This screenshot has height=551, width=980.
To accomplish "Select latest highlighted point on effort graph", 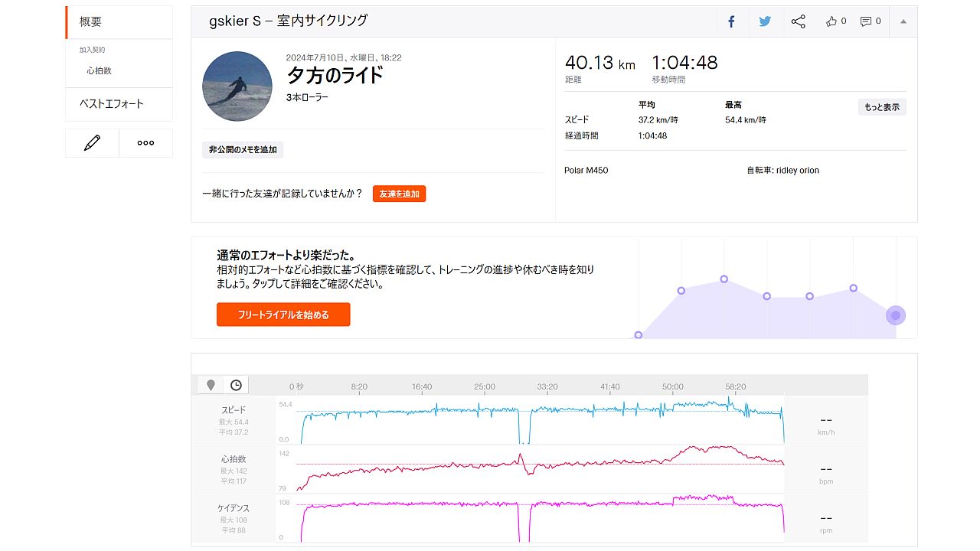I will pos(895,315).
